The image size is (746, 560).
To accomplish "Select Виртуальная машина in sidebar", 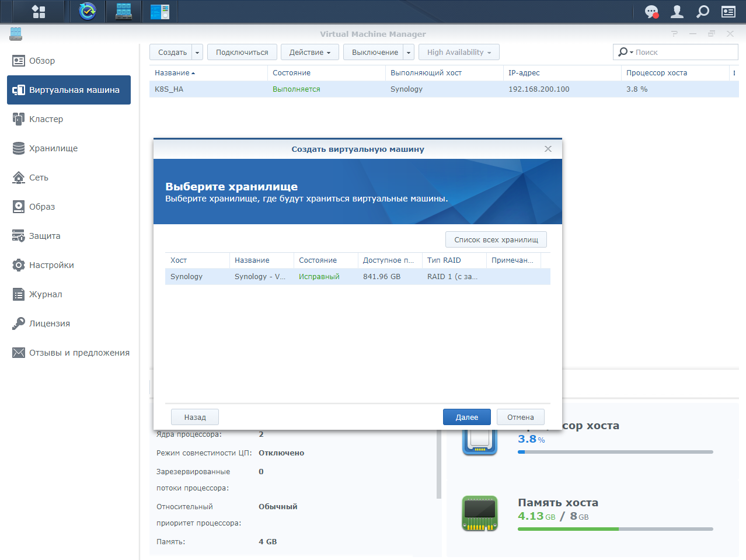I will (x=69, y=90).
